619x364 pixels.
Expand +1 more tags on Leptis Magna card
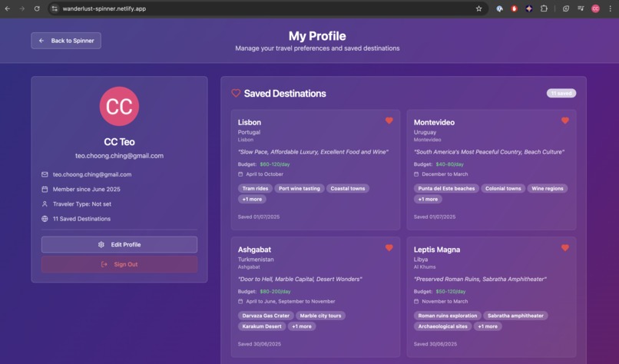(x=488, y=326)
